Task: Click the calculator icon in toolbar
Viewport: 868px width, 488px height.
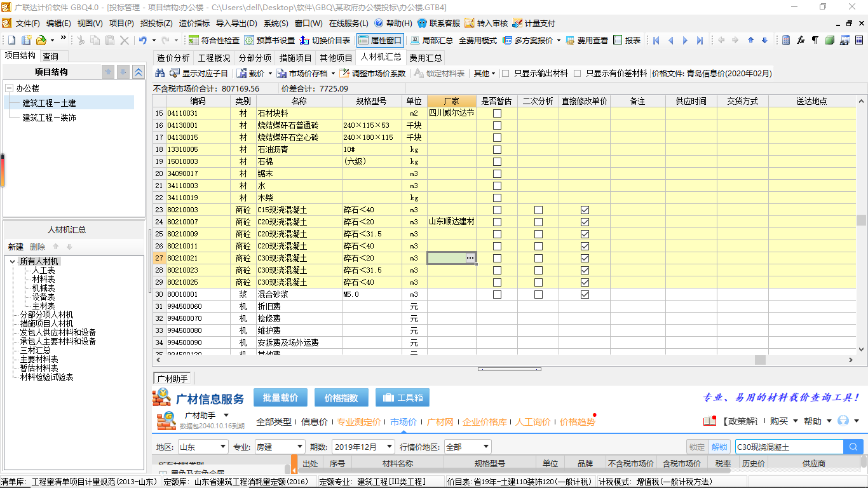Action: pos(786,40)
